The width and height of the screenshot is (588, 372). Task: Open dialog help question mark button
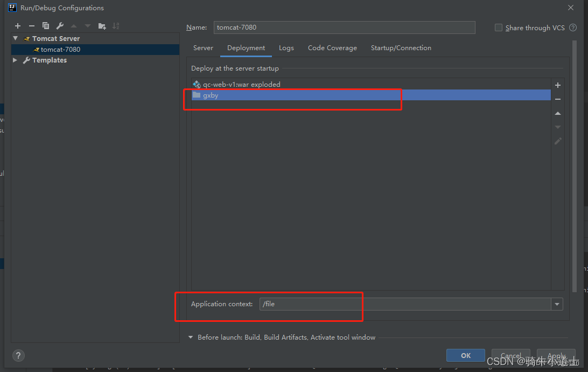tap(18, 355)
